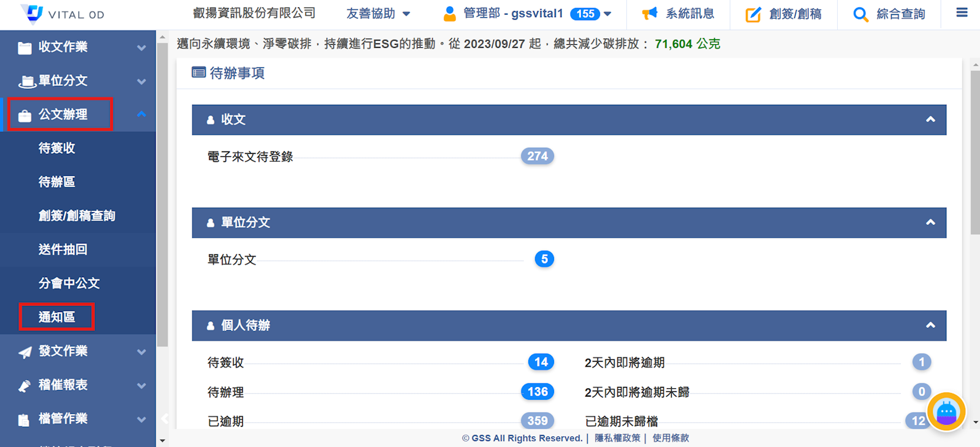Open the 隱私權政策 link
This screenshot has height=447, width=980.
(617, 438)
